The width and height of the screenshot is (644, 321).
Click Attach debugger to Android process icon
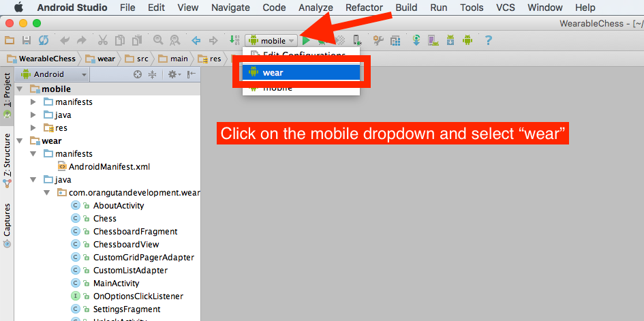(357, 40)
